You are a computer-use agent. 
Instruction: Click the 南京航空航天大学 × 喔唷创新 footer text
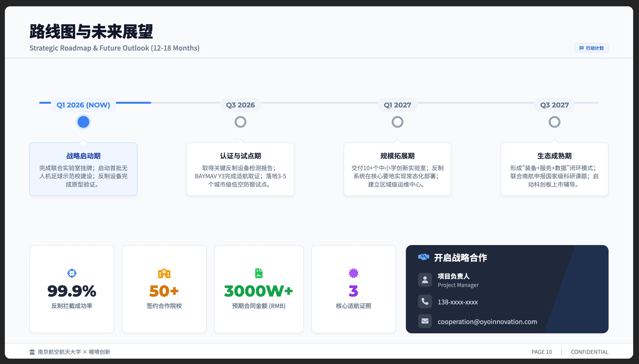pos(74,352)
